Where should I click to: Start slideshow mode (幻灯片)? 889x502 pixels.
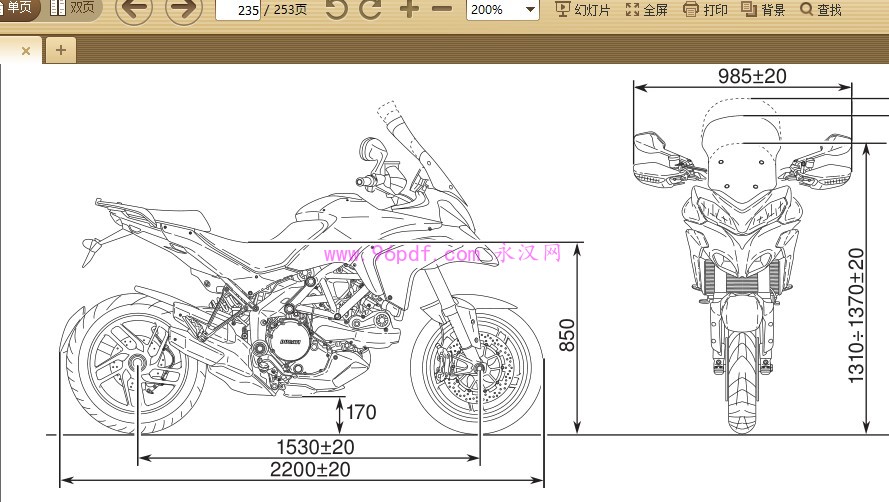pos(582,10)
